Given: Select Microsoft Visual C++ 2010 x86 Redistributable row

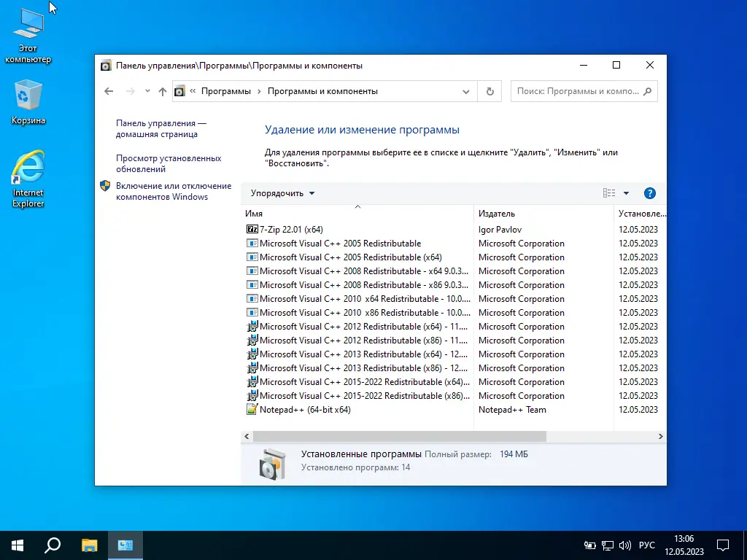Looking at the screenshot, I should click(x=365, y=312).
